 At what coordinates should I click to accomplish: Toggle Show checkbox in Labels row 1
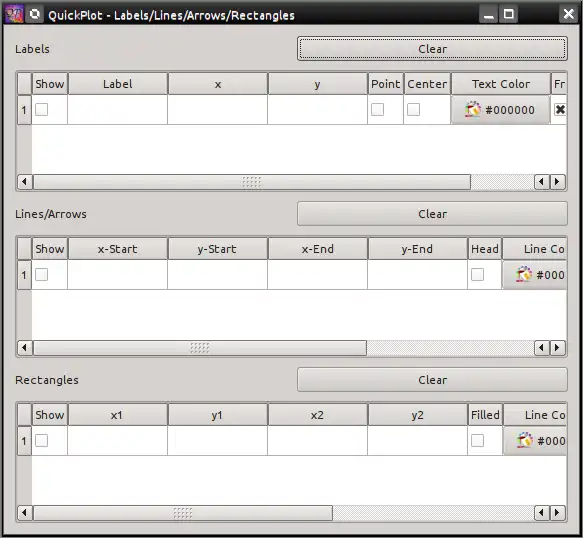(x=42, y=110)
